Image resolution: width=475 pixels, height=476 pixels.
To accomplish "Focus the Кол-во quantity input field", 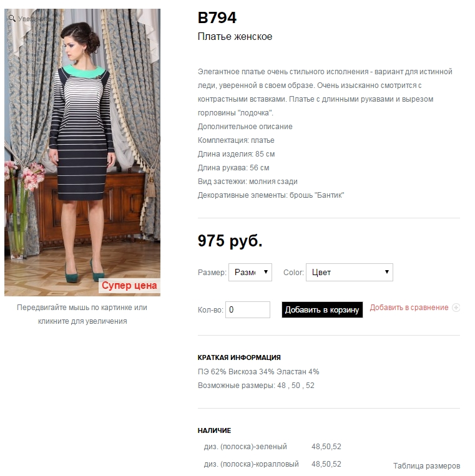I will coord(248,309).
